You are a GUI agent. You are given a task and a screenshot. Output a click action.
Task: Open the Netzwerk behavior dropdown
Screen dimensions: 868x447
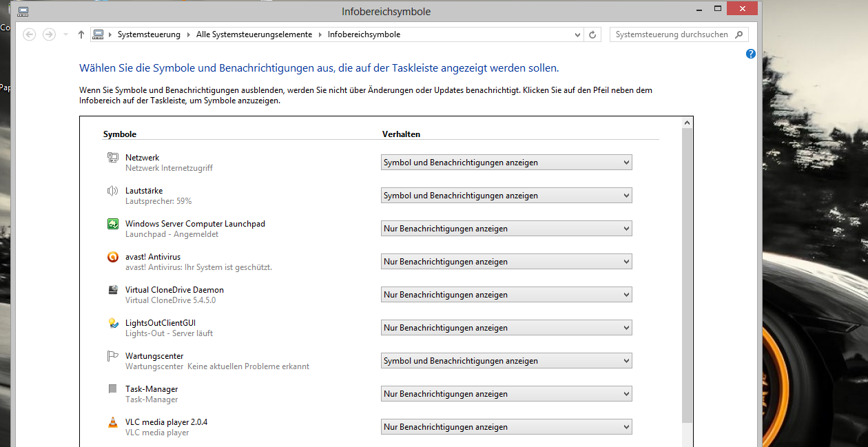[506, 163]
